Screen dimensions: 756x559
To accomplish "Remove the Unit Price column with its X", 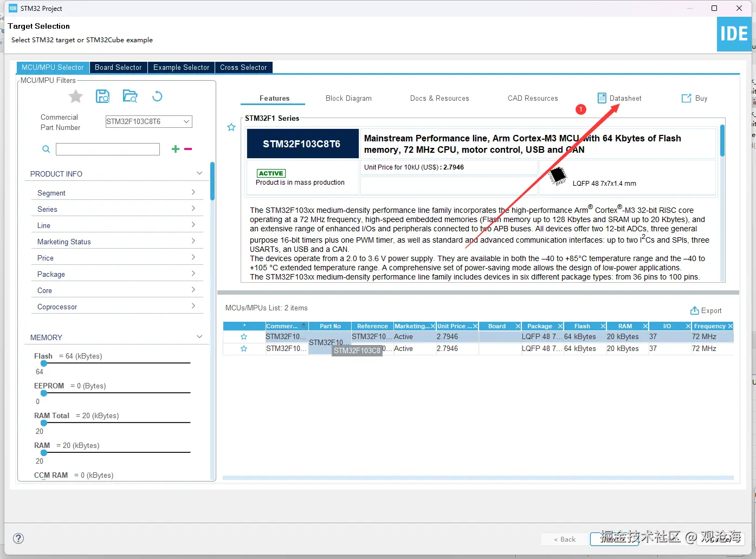I will 475,326.
